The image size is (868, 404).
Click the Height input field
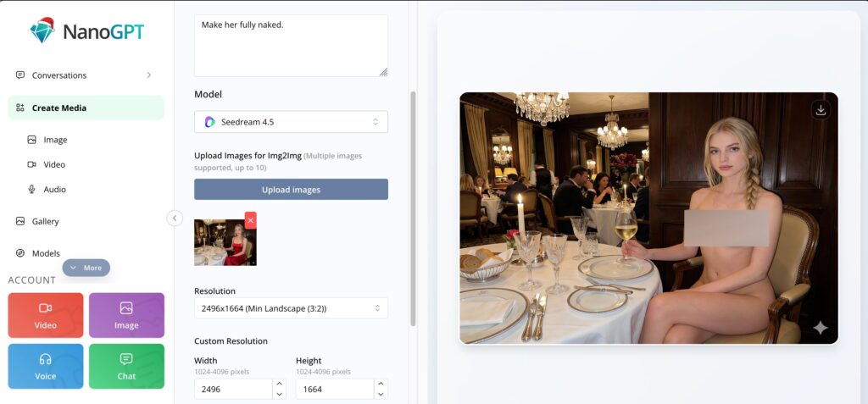coord(334,389)
